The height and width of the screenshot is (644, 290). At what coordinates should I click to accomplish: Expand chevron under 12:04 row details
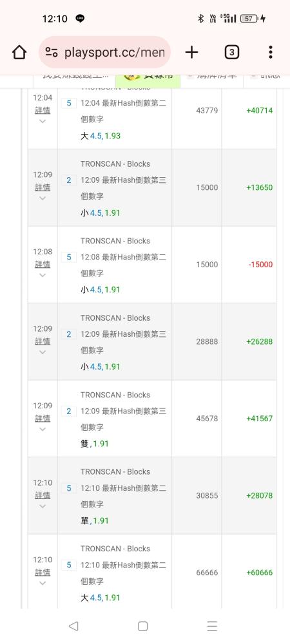tap(43, 121)
